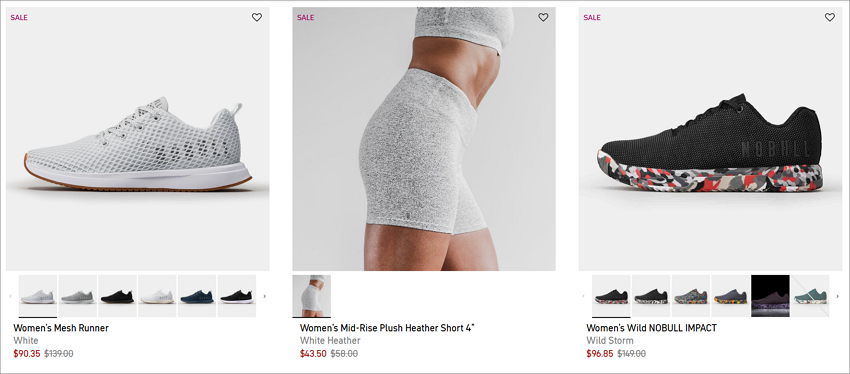The height and width of the screenshot is (374, 850).
Task: Favorite the Women's Mesh Runner with heart icon
Action: pyautogui.click(x=257, y=17)
